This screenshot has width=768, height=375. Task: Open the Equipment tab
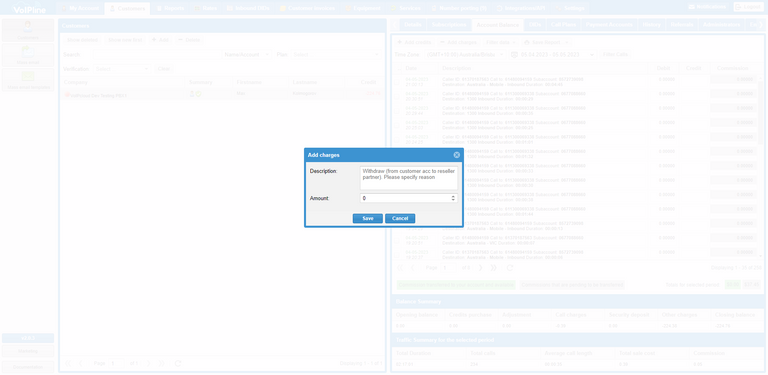(x=363, y=8)
